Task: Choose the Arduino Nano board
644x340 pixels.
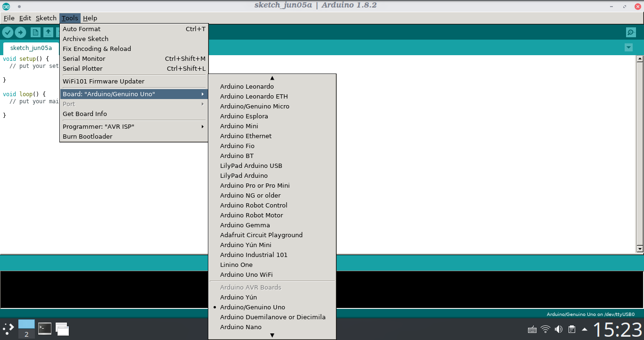Action: pyautogui.click(x=272, y=327)
